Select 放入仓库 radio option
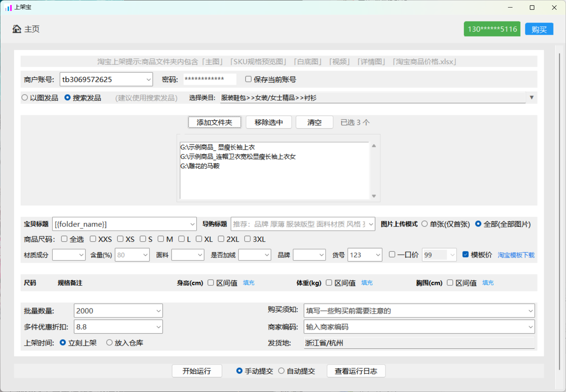This screenshot has height=392, width=566. (109, 343)
